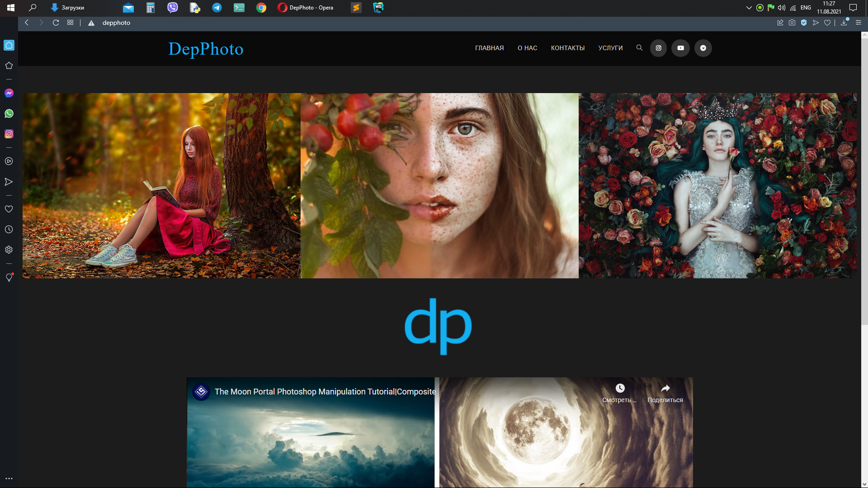Open Chrome from Windows taskbar
Image resolution: width=868 pixels, height=488 pixels.
261,8
